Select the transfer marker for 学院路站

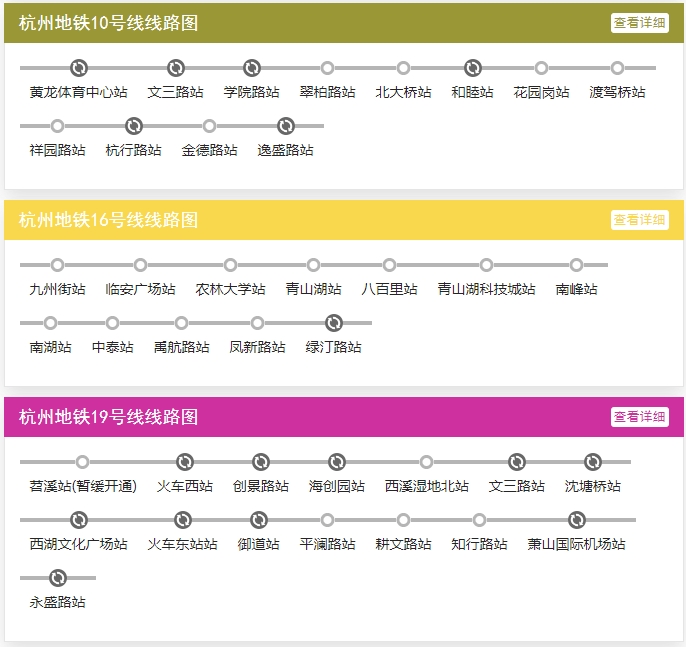[252, 68]
